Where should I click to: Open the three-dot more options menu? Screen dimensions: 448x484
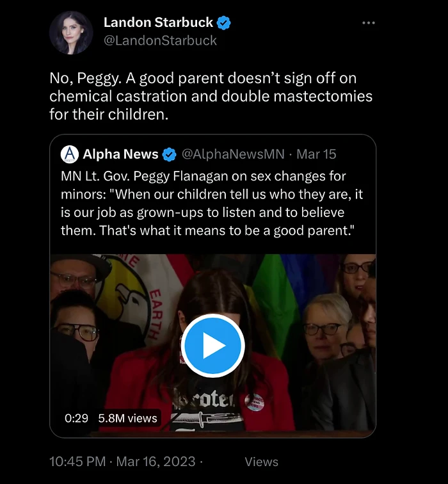(368, 23)
